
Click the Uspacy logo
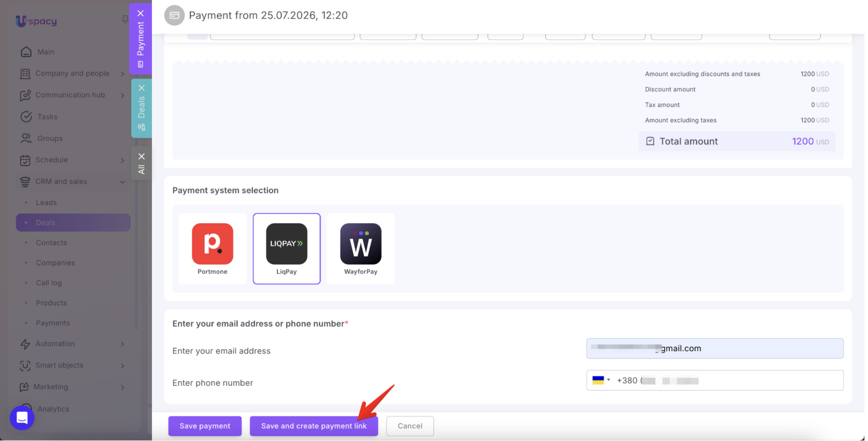coord(36,21)
